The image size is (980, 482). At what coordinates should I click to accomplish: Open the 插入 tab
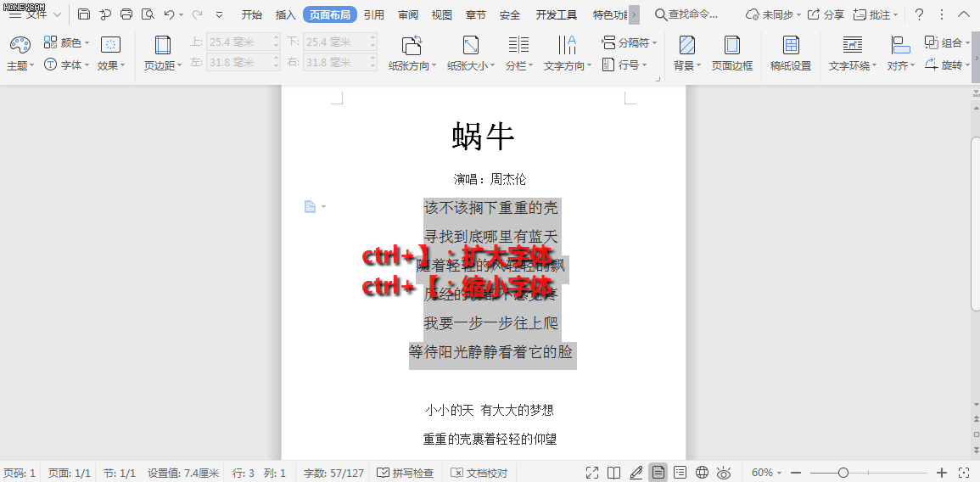(x=286, y=14)
